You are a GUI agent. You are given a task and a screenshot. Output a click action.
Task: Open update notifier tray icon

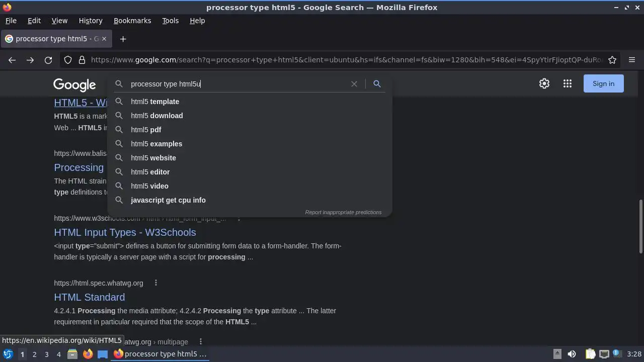617,354
